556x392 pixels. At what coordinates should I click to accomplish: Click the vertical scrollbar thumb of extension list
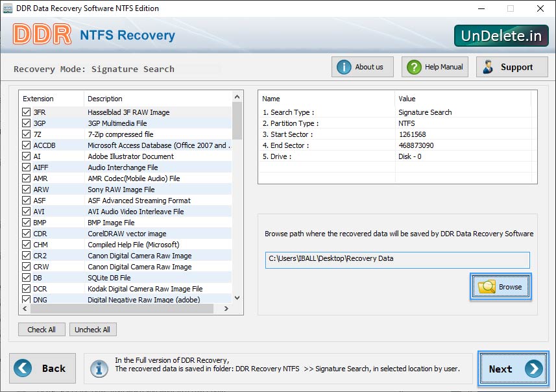pos(237,121)
